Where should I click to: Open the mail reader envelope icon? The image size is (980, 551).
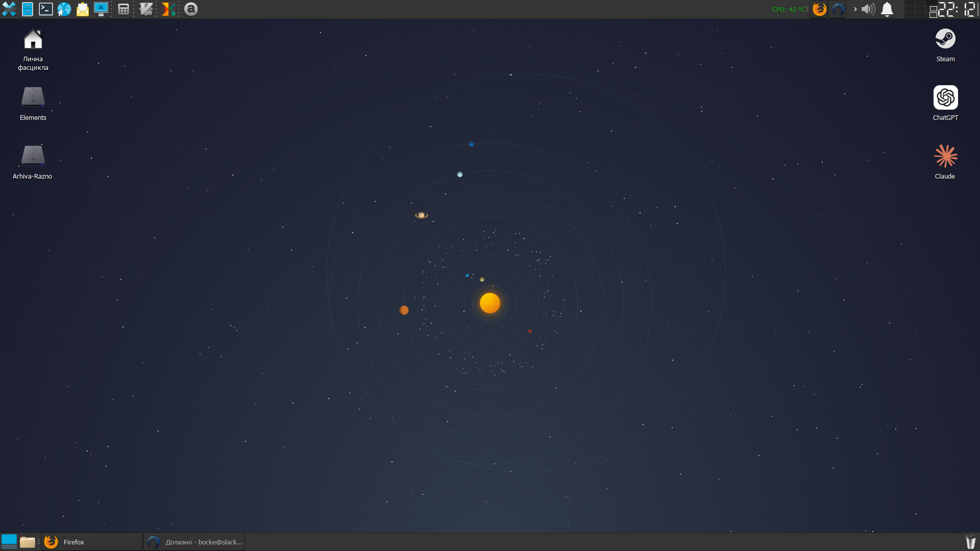pos(83,9)
